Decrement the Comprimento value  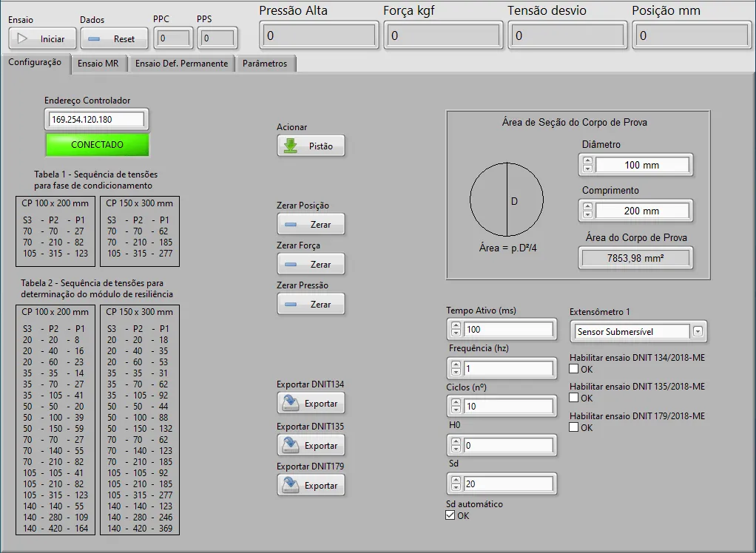click(x=587, y=214)
